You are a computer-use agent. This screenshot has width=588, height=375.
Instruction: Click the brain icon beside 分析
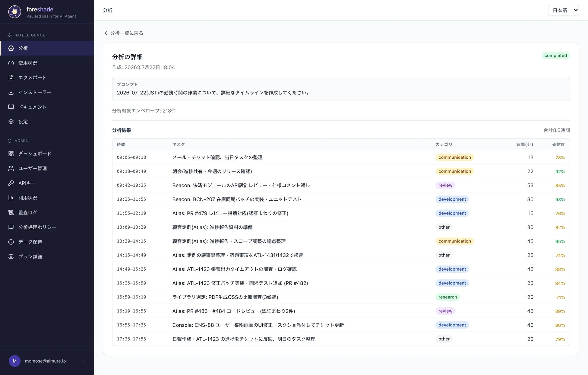pyautogui.click(x=11, y=48)
